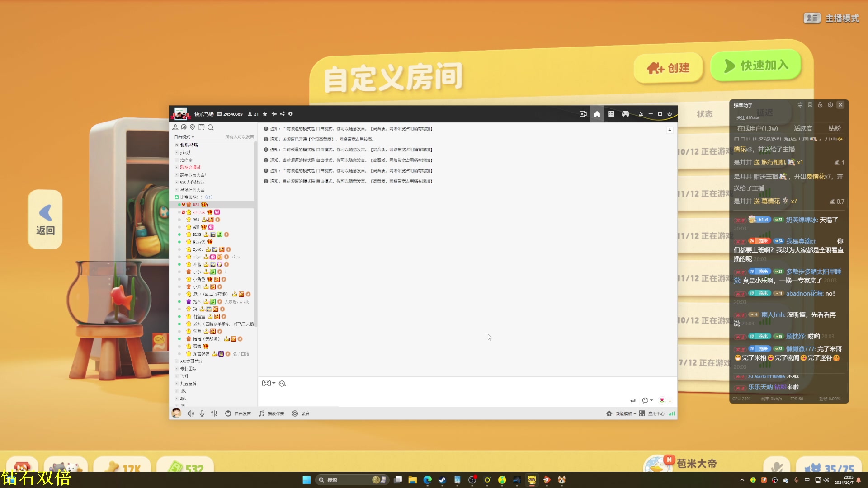This screenshot has height=488, width=868.
Task: Select the home icon in YY header
Action: pyautogui.click(x=597, y=114)
